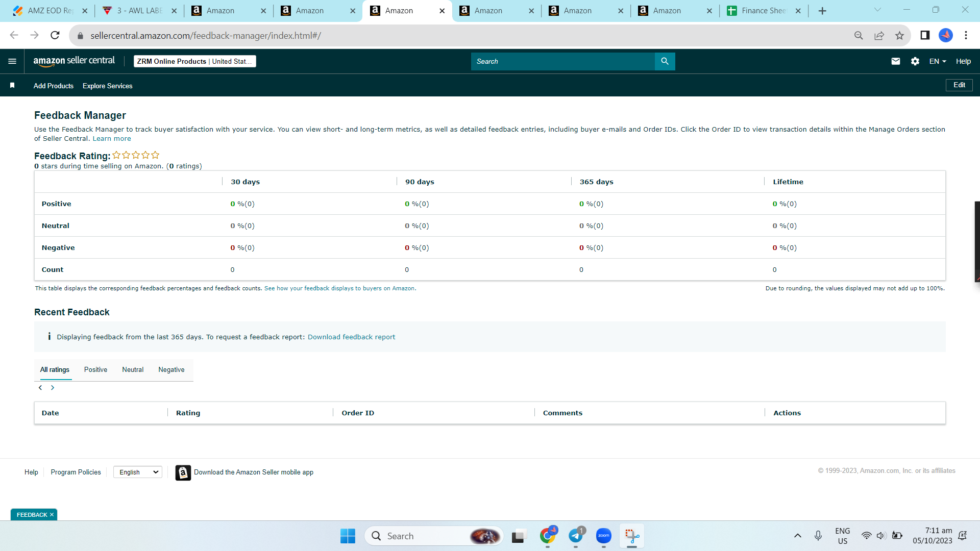Close the Finance Sheet browser tab
The image size is (980, 551).
[x=798, y=11]
